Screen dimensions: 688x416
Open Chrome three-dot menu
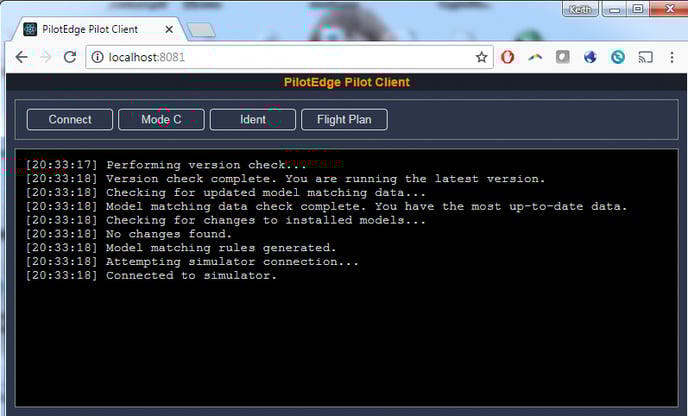coord(672,57)
